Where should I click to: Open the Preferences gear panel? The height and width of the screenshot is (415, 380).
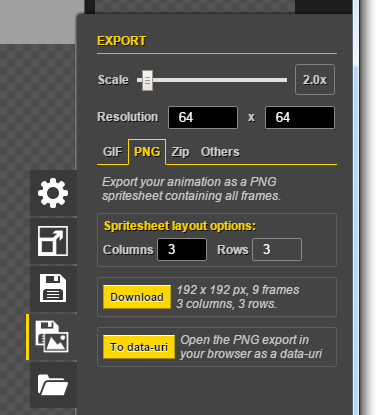(x=53, y=193)
